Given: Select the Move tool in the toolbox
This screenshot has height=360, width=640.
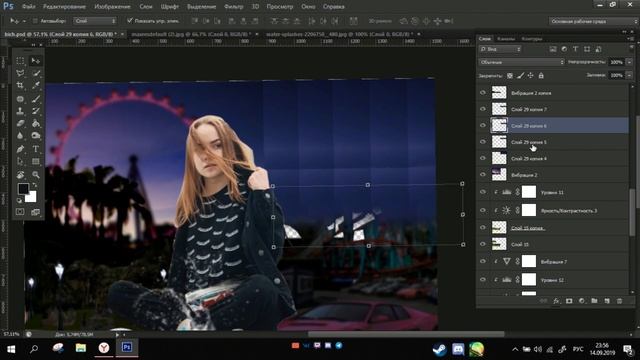Looking at the screenshot, I should pos(36,61).
